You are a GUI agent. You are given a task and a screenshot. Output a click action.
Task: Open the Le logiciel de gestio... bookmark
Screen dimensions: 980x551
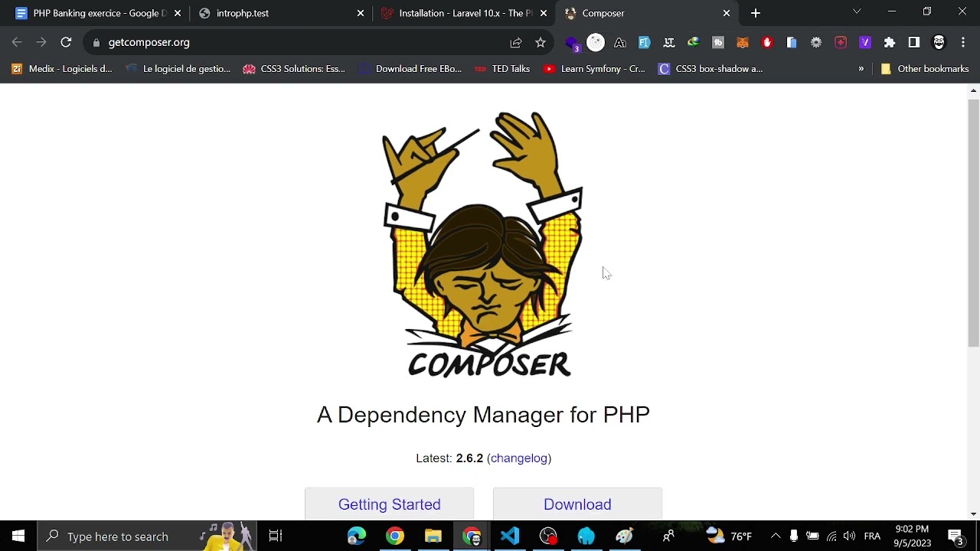click(x=178, y=69)
